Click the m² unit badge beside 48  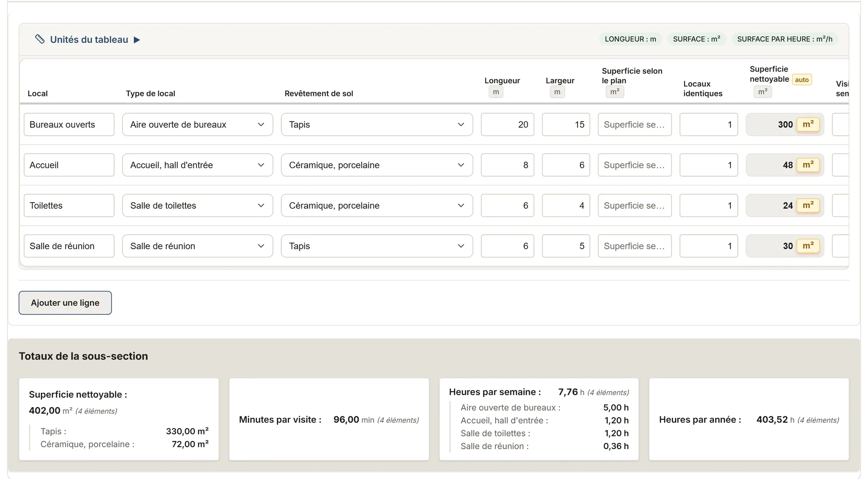click(808, 165)
